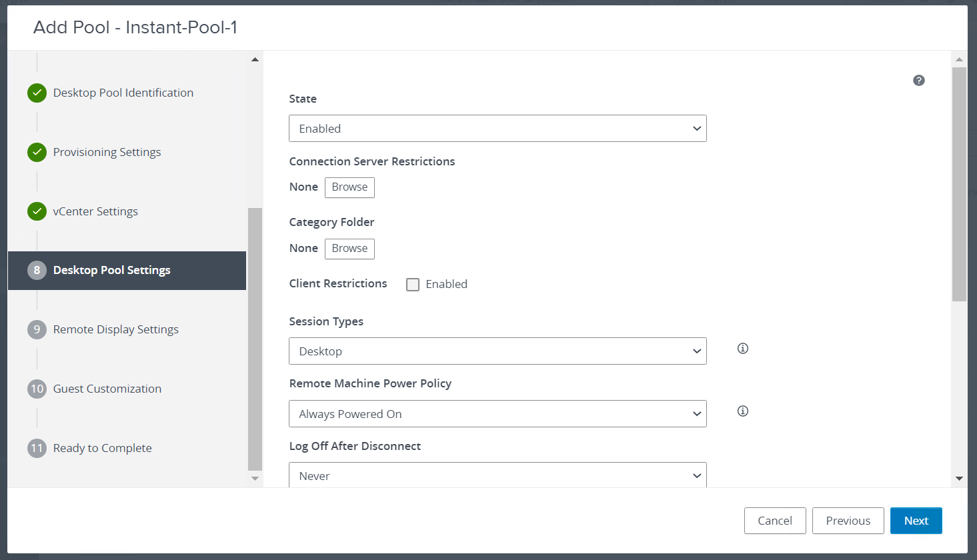Click info icon next to Remote Machine Power Policy
Screen dimensions: 977x560
[743, 411]
